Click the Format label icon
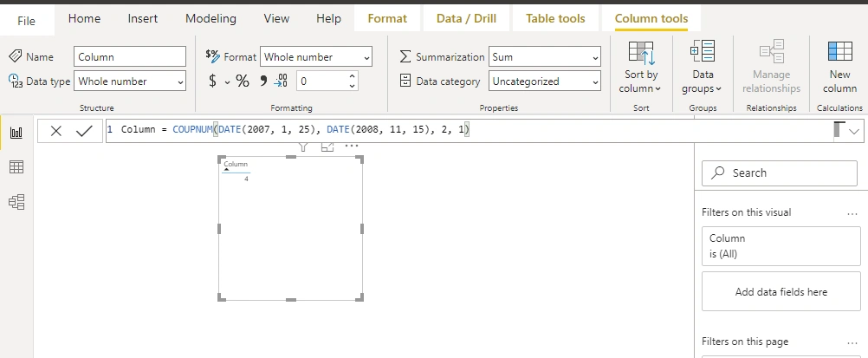 point(212,55)
